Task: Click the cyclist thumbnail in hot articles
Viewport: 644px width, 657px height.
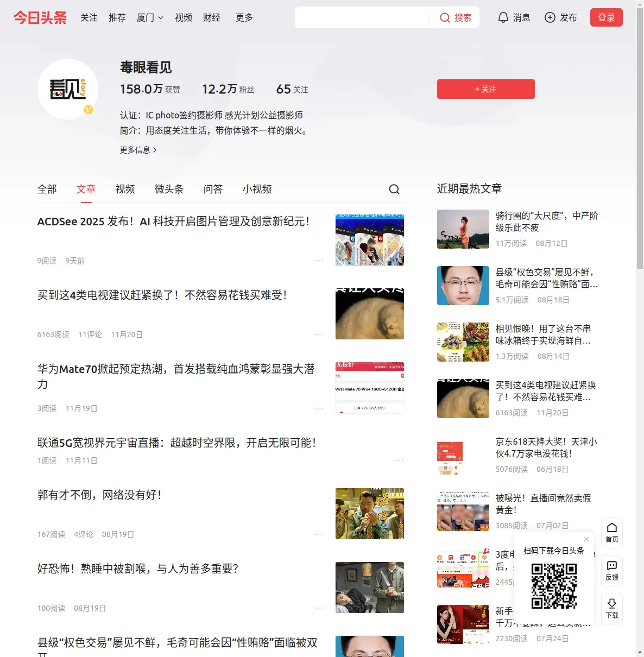Action: 463,229
